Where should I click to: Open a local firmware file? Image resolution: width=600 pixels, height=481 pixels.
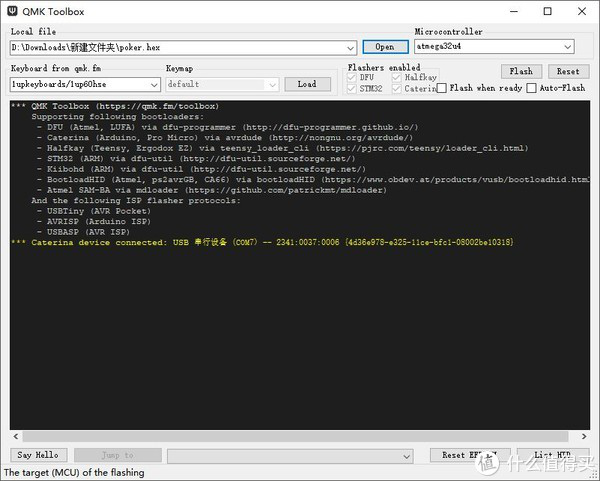click(385, 47)
